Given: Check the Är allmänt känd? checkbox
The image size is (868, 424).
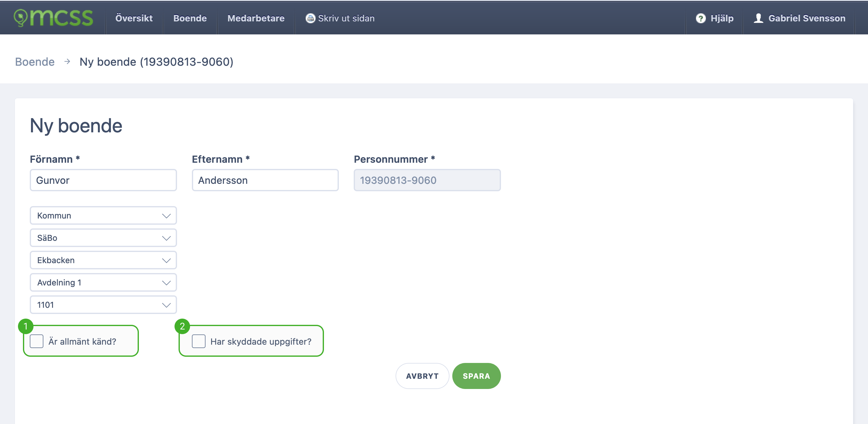Looking at the screenshot, I should (37, 341).
